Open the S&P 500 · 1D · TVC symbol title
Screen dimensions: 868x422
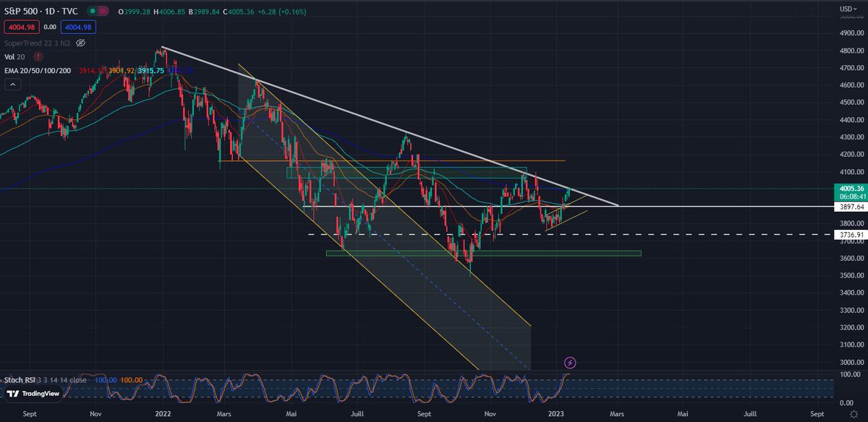(41, 12)
